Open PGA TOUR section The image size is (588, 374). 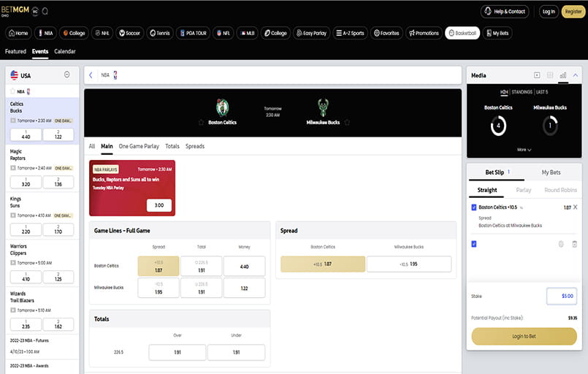coord(193,33)
